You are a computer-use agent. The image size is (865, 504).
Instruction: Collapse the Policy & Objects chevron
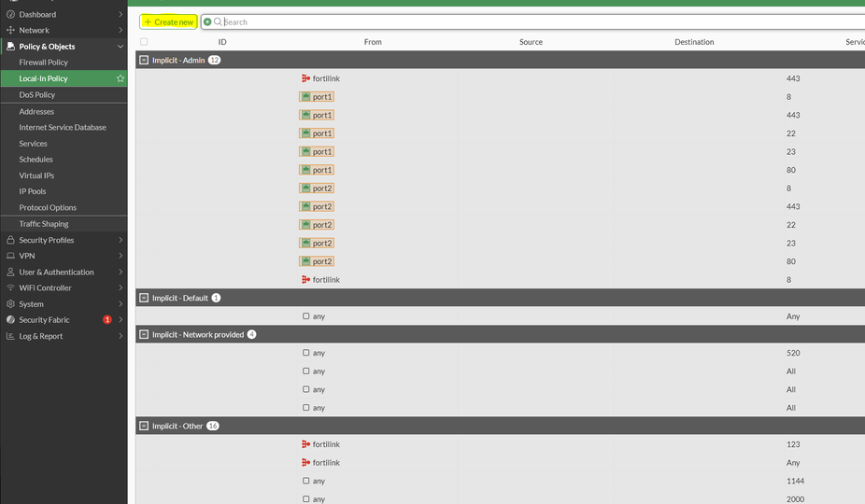121,47
